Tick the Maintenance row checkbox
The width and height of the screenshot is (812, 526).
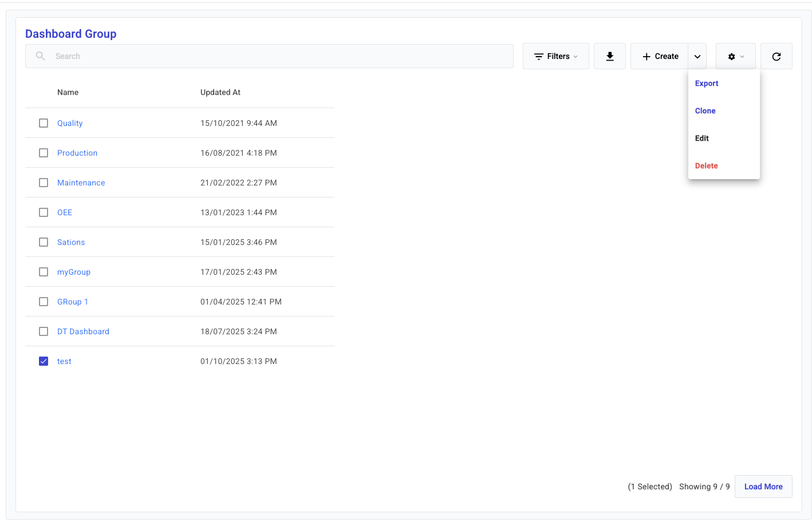pos(44,183)
